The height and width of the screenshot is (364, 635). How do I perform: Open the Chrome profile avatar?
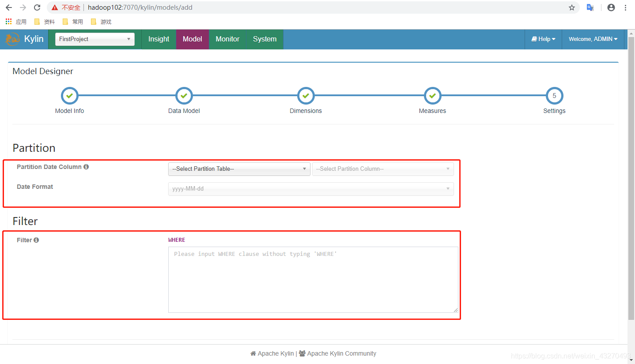pyautogui.click(x=611, y=8)
